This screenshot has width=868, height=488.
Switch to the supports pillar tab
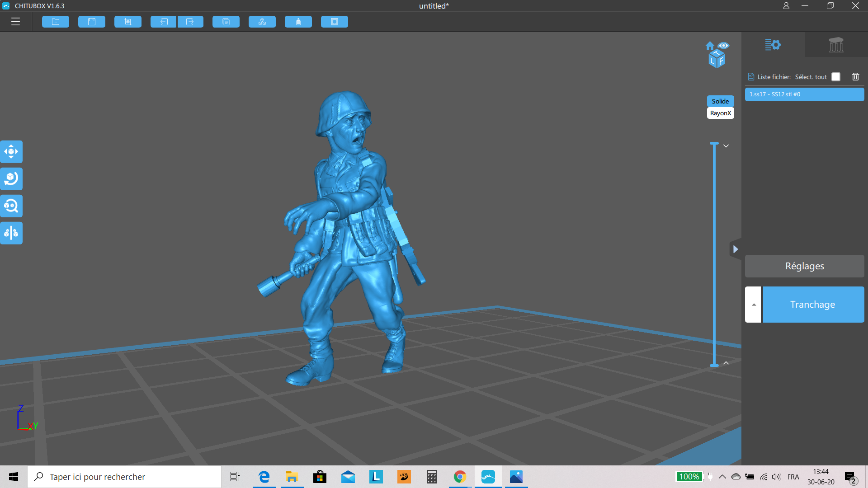click(x=836, y=45)
